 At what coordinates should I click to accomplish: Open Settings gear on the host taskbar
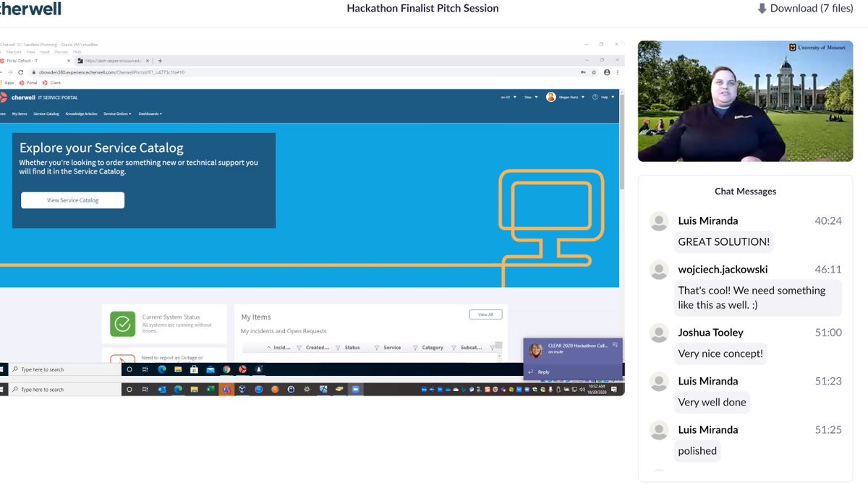(x=307, y=390)
